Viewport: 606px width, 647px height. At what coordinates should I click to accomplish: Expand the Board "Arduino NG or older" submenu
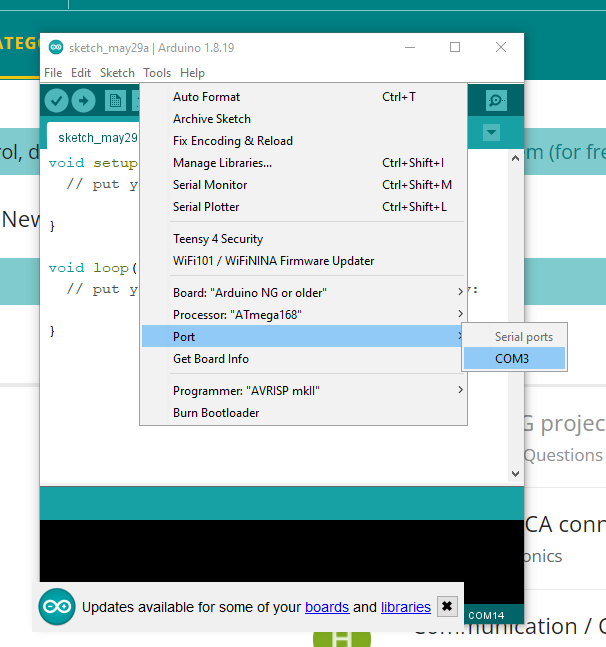pyautogui.click(x=303, y=293)
